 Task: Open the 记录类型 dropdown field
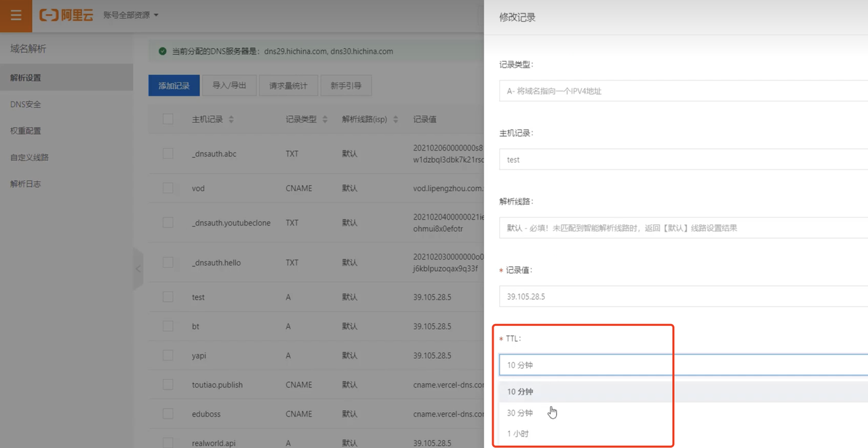(x=684, y=91)
